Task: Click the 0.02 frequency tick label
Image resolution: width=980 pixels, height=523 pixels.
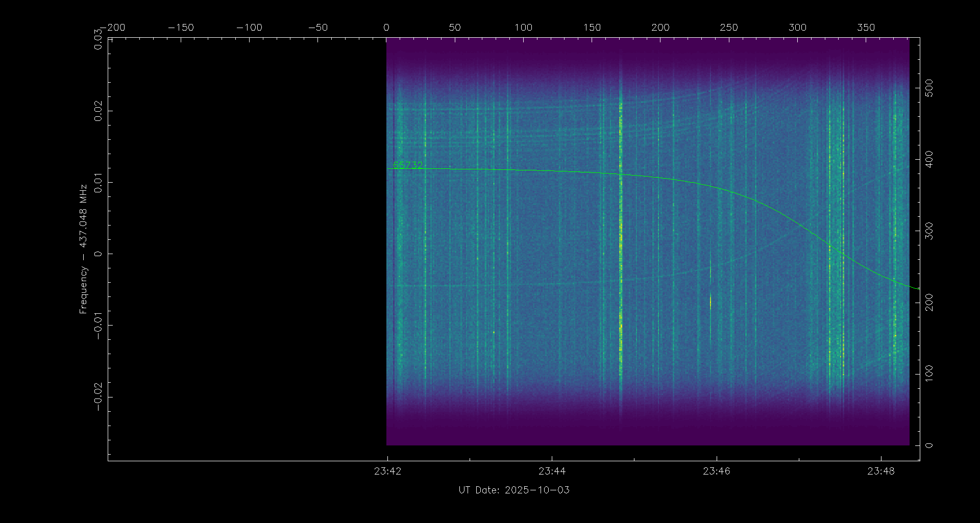Action: coord(97,111)
